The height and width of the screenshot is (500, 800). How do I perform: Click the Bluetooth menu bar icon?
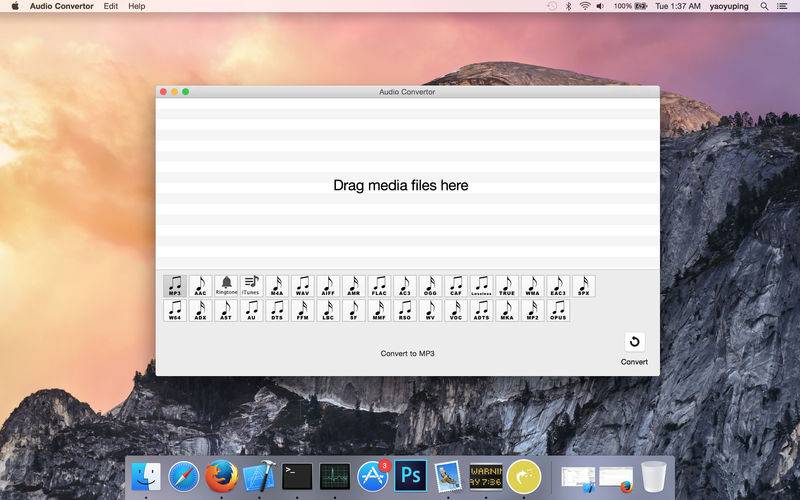(568, 6)
